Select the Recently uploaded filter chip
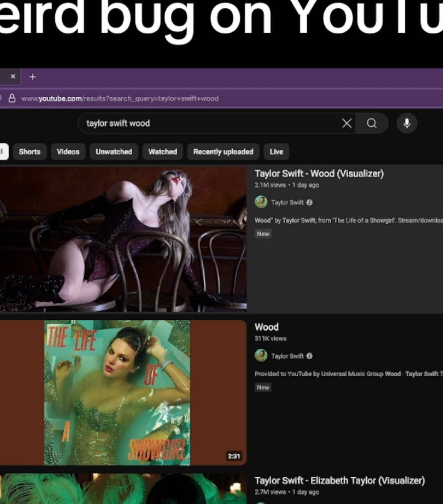 pos(223,152)
